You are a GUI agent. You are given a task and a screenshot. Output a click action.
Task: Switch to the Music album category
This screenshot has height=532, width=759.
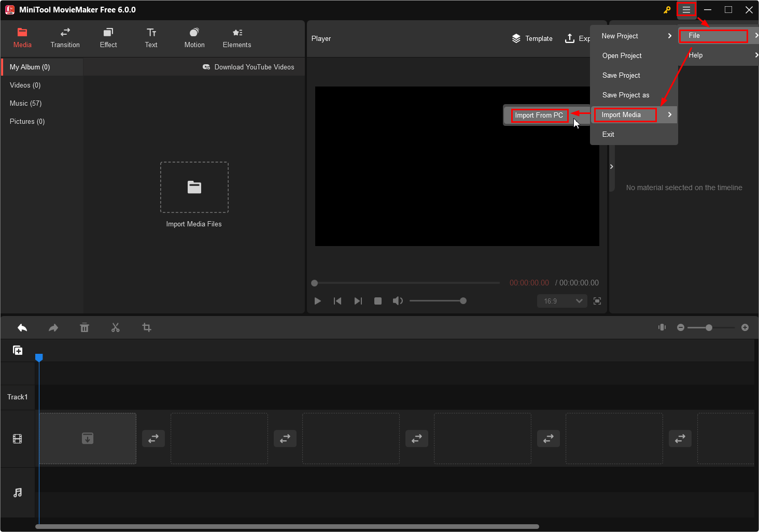pos(25,103)
